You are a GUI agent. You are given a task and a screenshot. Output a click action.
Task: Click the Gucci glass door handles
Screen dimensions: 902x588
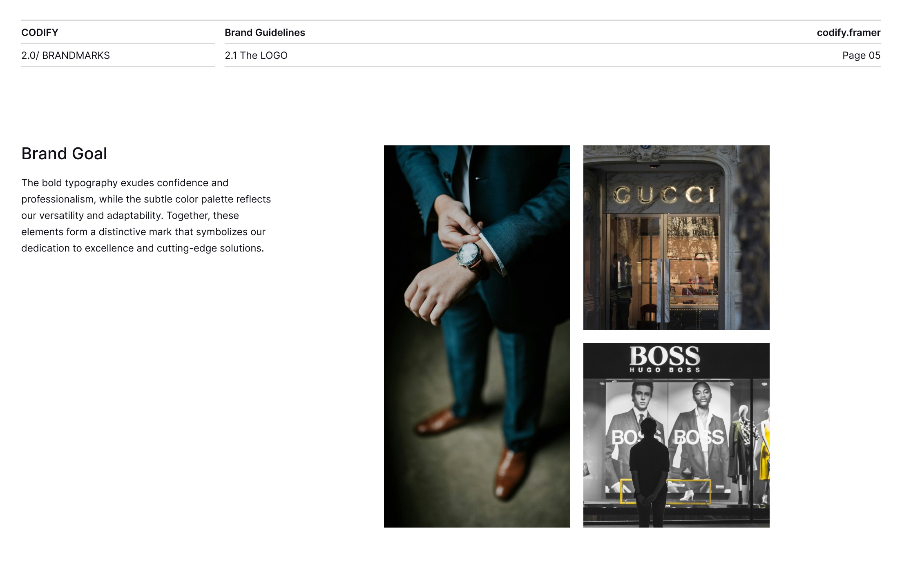tap(663, 290)
